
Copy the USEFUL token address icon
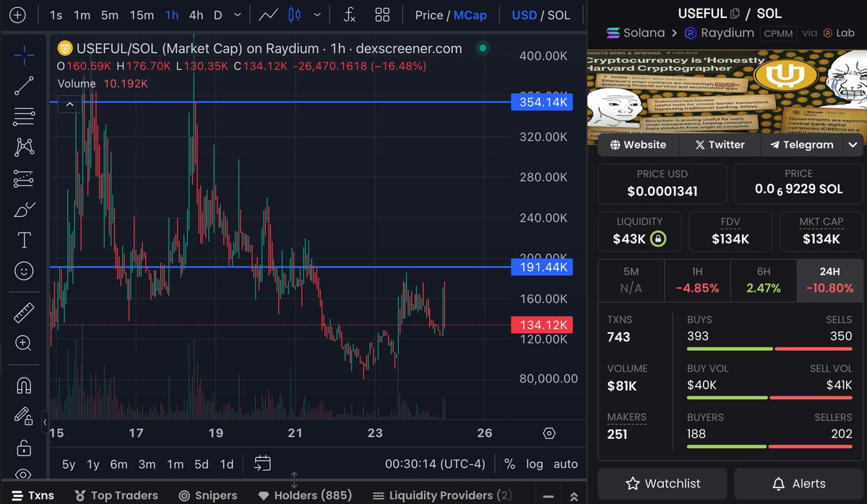click(x=736, y=13)
